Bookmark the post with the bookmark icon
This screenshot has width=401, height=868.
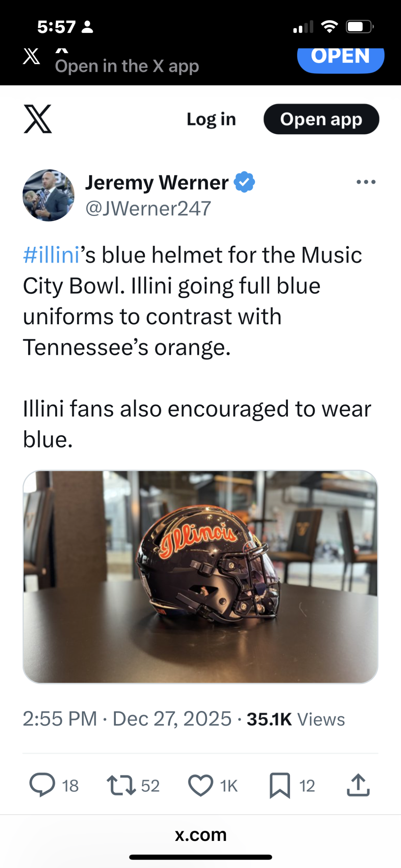coord(280,785)
